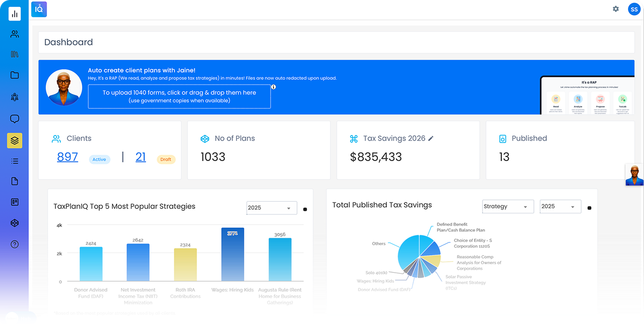Viewport: 644px width, 328px height.
Task: Click the Reasonable Comp Analysis label
Action: coord(479,263)
